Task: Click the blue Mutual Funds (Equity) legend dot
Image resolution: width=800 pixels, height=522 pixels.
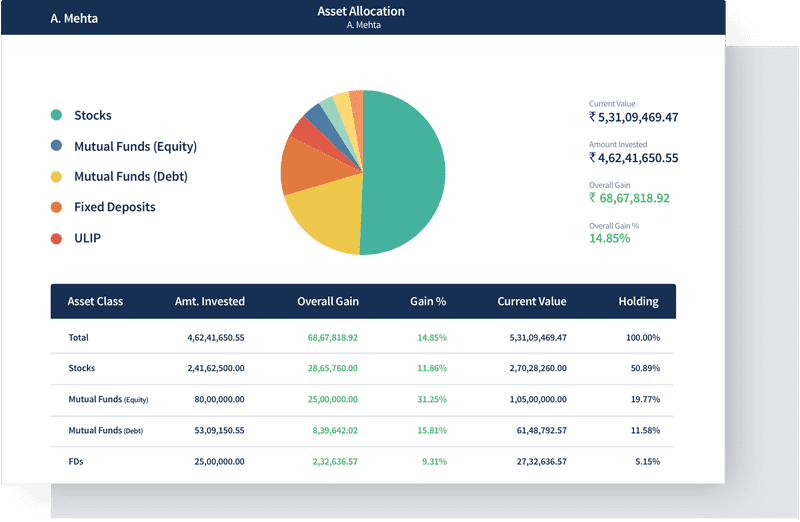Action: (x=56, y=146)
